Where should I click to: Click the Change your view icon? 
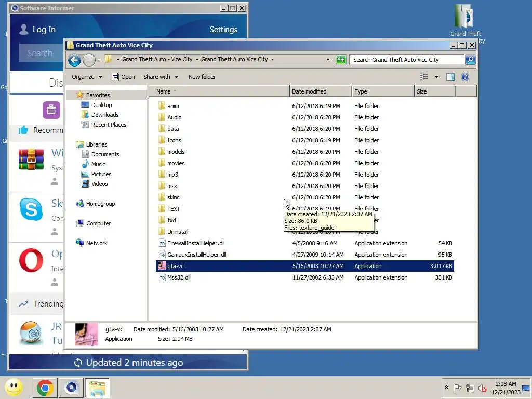tap(424, 77)
